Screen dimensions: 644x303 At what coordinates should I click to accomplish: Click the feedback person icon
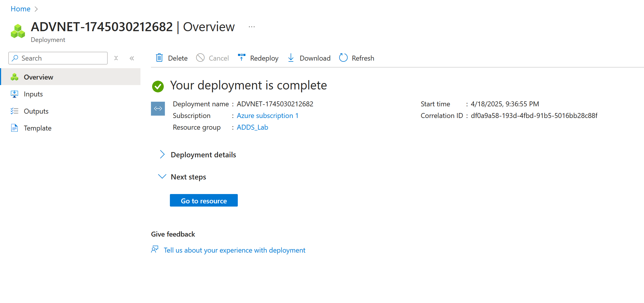(155, 249)
